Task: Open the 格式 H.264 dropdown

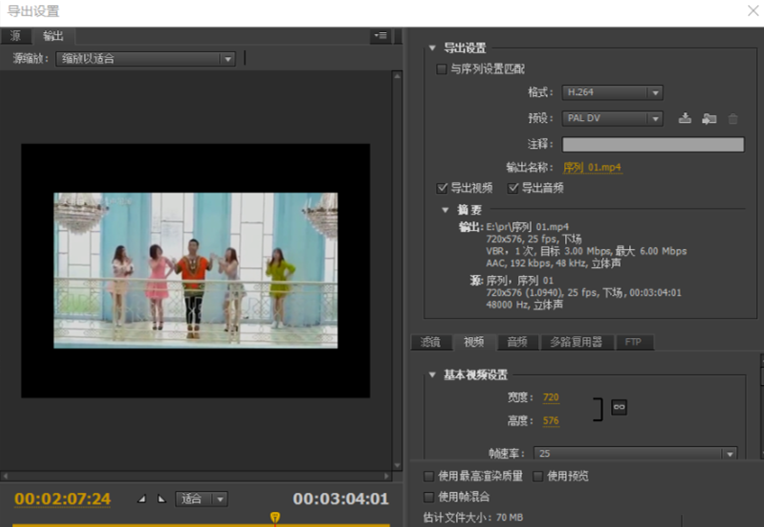Action: coord(611,93)
